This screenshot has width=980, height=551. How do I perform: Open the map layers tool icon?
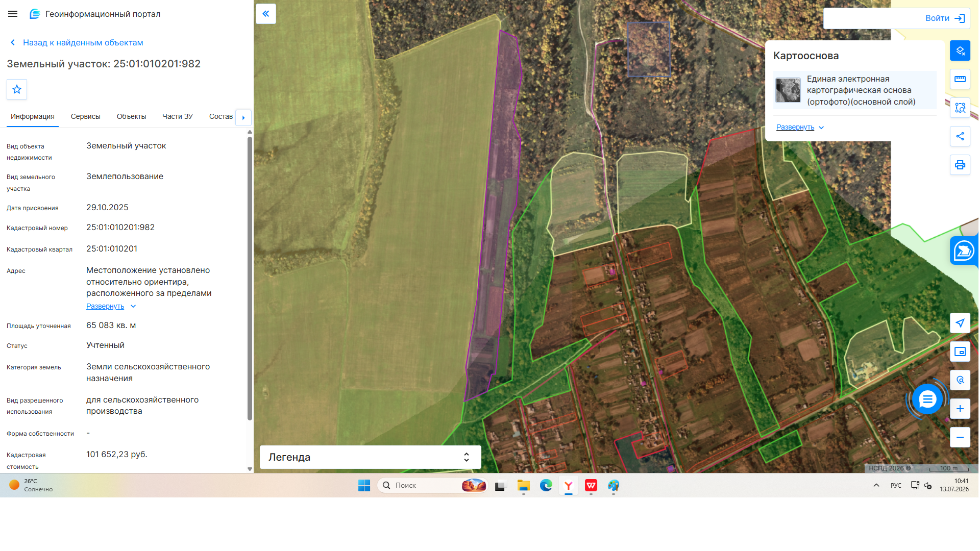[x=960, y=51]
